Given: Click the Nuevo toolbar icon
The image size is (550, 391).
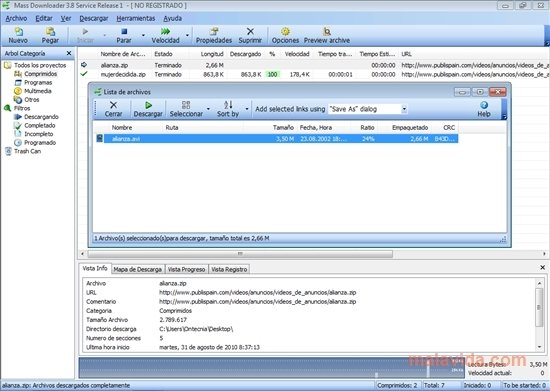Looking at the screenshot, I should (18, 32).
